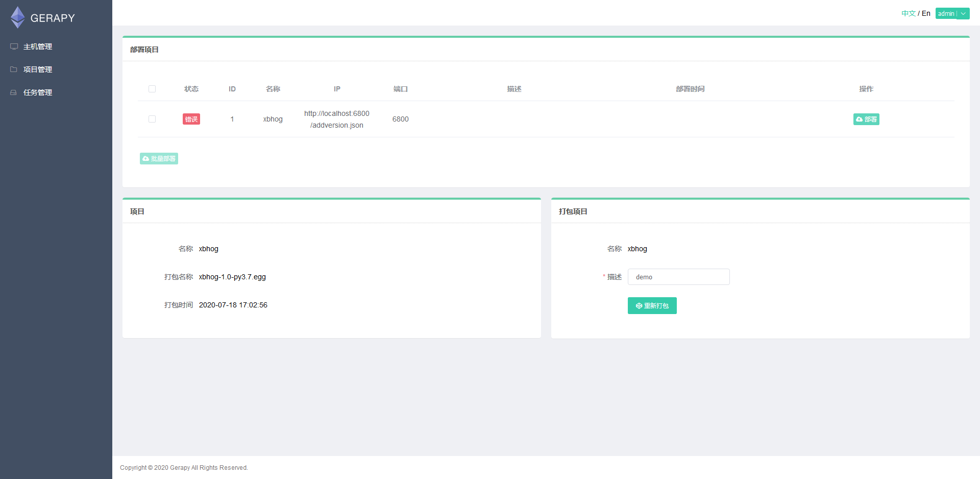Click the 批量部署 batch deploy button
980x479 pixels.
click(159, 158)
